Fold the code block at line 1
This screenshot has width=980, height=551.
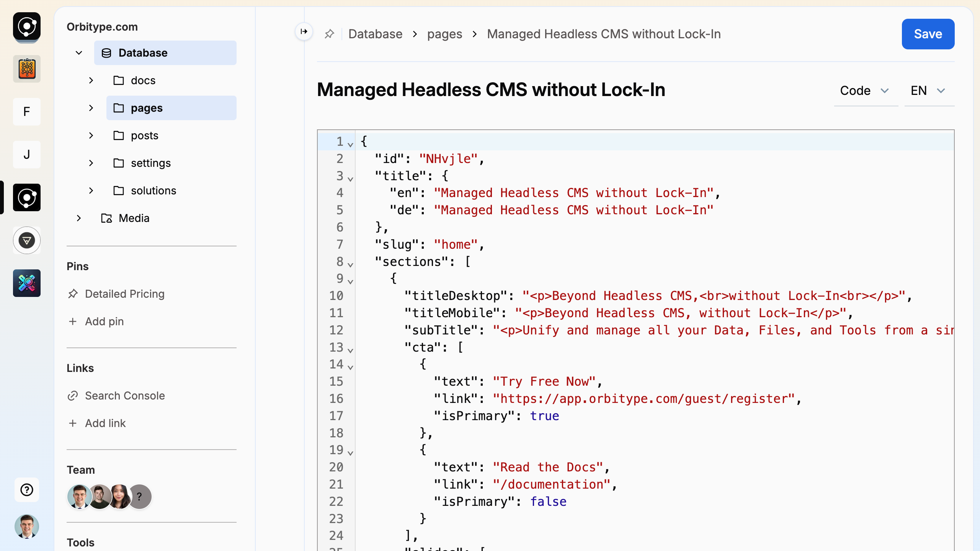tap(350, 144)
